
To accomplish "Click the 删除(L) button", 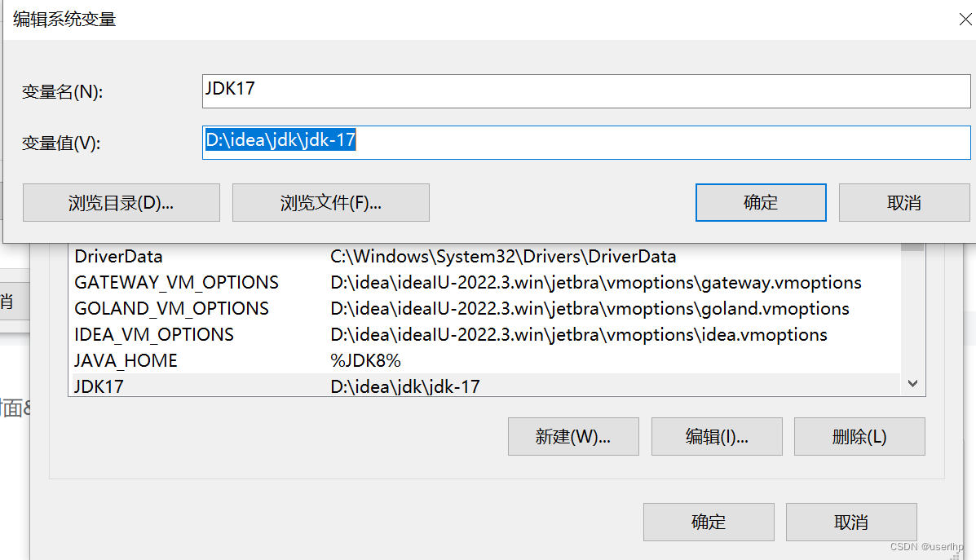I will coord(859,436).
